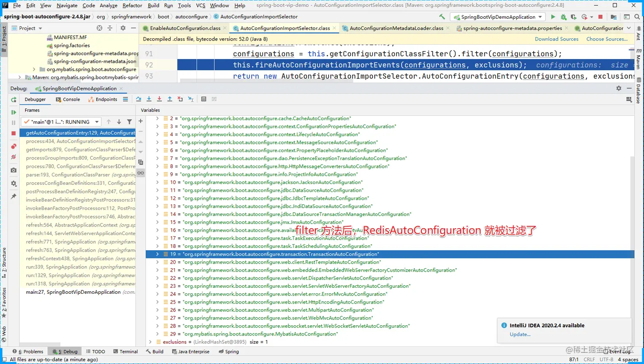644x364 pixels.
Task: Expand variable 10 JacksonAutoConfiguration entry
Action: click(157, 182)
